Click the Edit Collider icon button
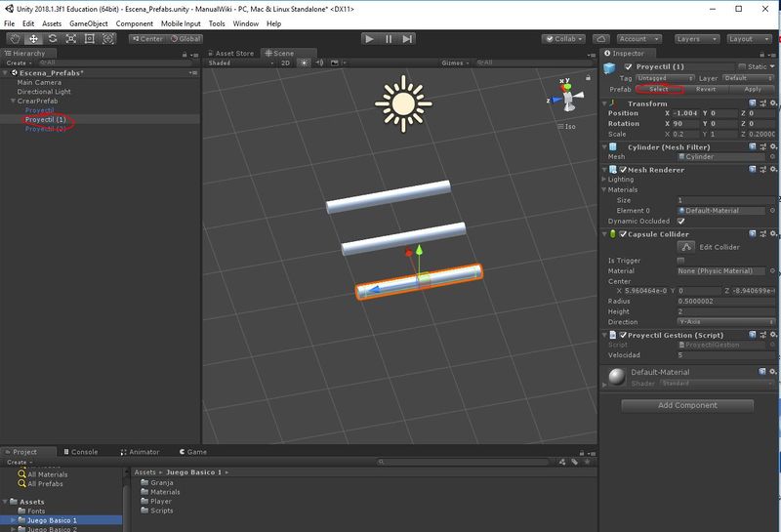The width and height of the screenshot is (781, 532). [686, 247]
